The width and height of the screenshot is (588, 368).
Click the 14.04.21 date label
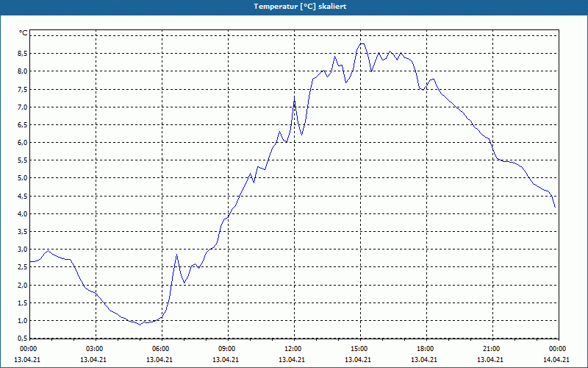[556, 359]
